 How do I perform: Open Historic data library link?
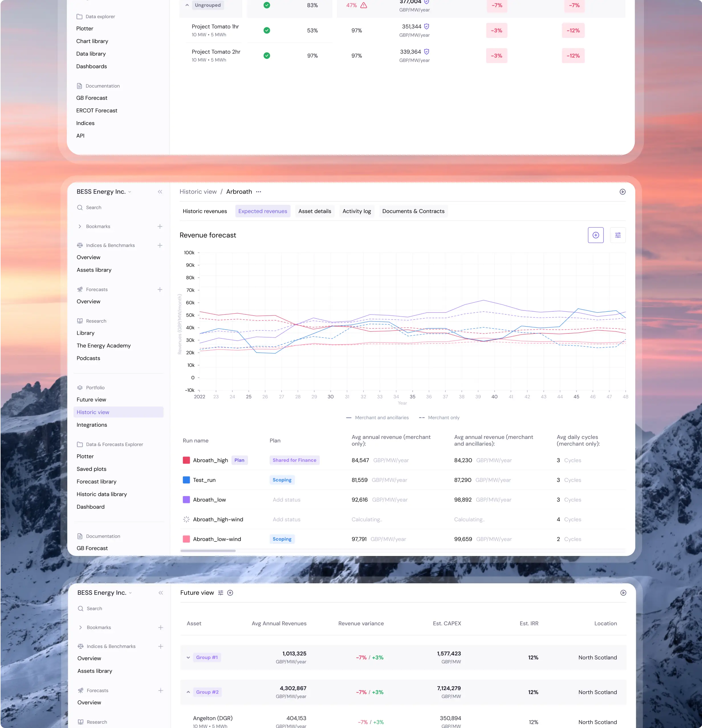101,494
